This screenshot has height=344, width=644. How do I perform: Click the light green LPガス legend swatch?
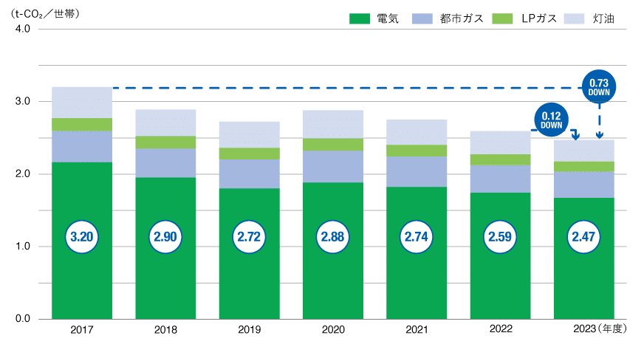(x=500, y=18)
